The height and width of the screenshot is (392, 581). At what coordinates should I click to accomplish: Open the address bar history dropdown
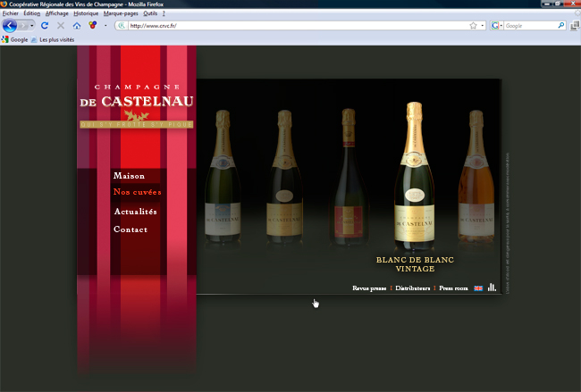tap(482, 26)
